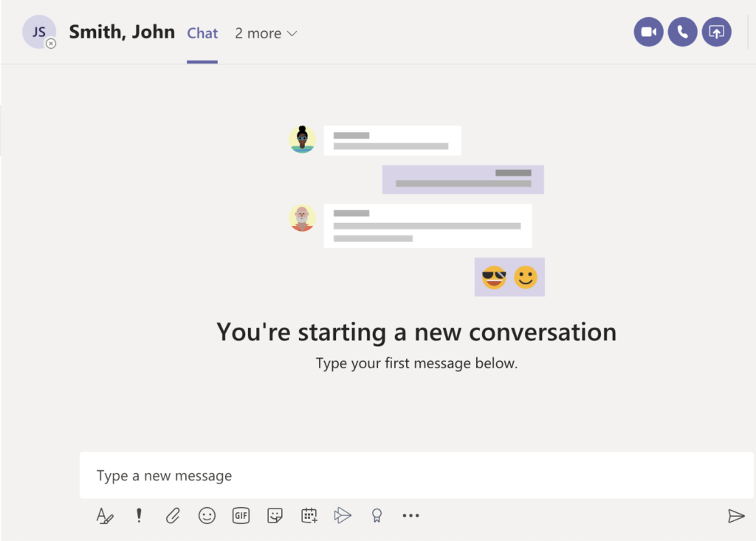Click the Type a new message field

[295, 475]
